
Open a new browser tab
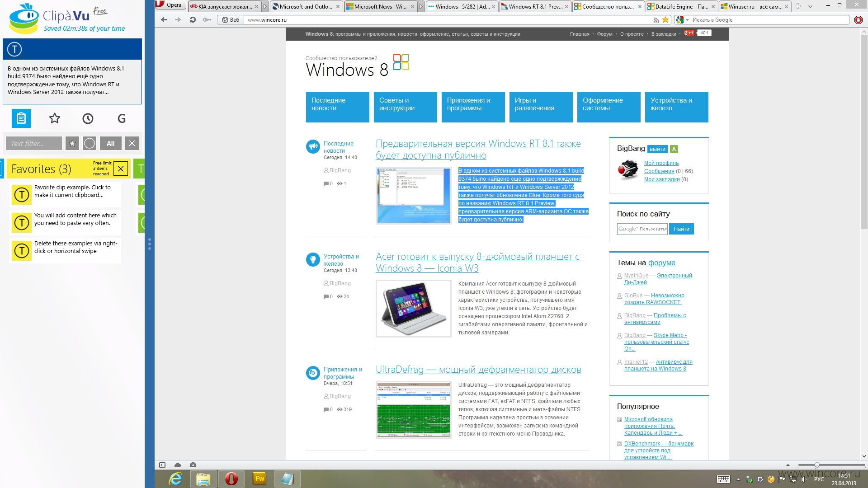click(797, 6)
